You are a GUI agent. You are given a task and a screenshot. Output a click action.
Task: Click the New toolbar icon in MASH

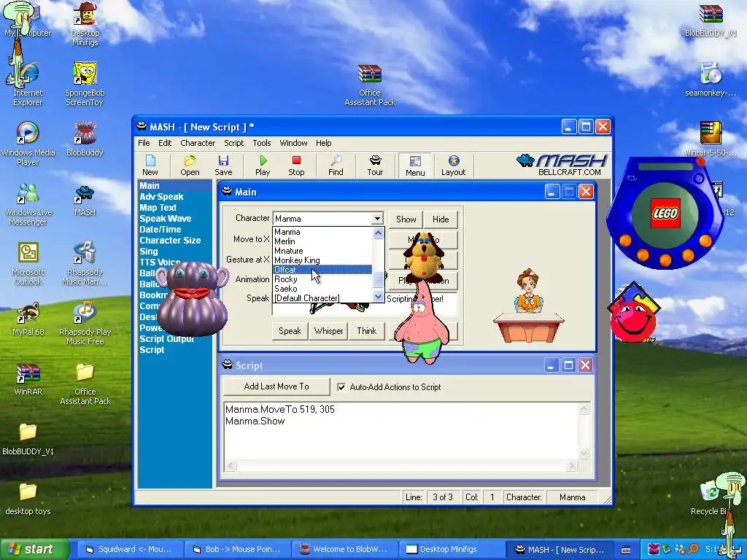[x=150, y=166]
